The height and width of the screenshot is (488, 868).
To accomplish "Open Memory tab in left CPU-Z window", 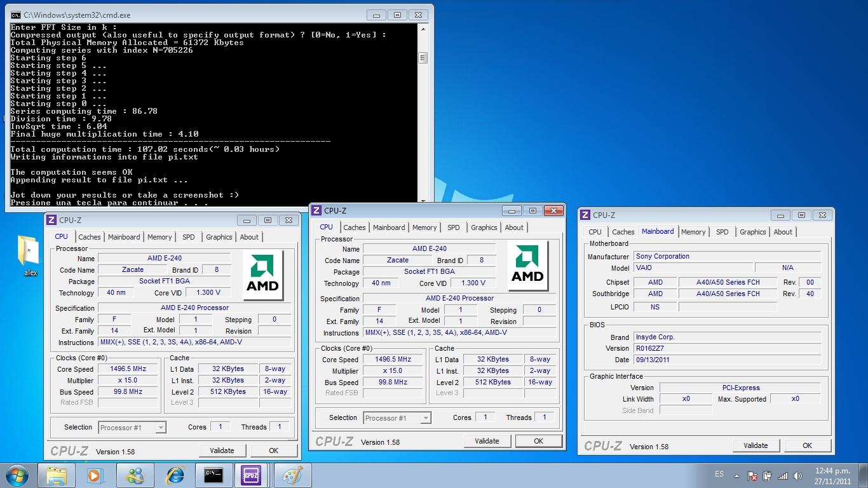I will pos(159,237).
